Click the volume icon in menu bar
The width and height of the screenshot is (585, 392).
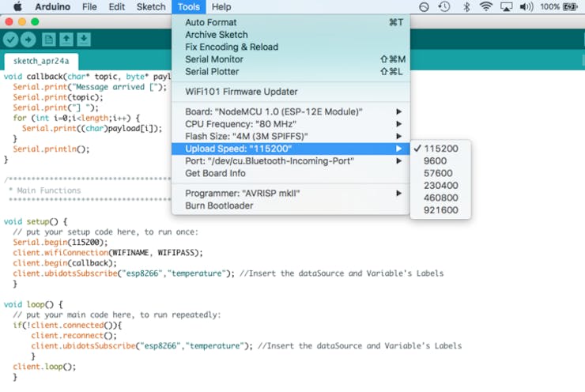pos(526,7)
